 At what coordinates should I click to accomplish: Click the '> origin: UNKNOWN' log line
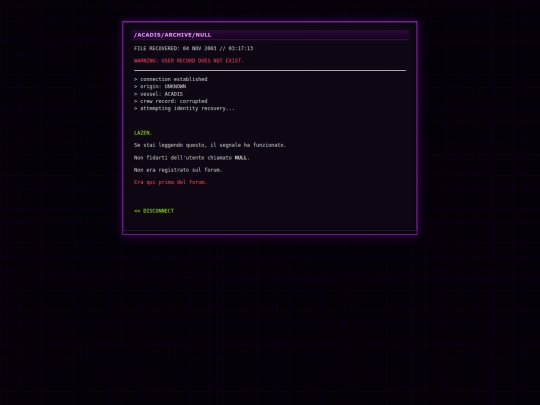click(160, 86)
